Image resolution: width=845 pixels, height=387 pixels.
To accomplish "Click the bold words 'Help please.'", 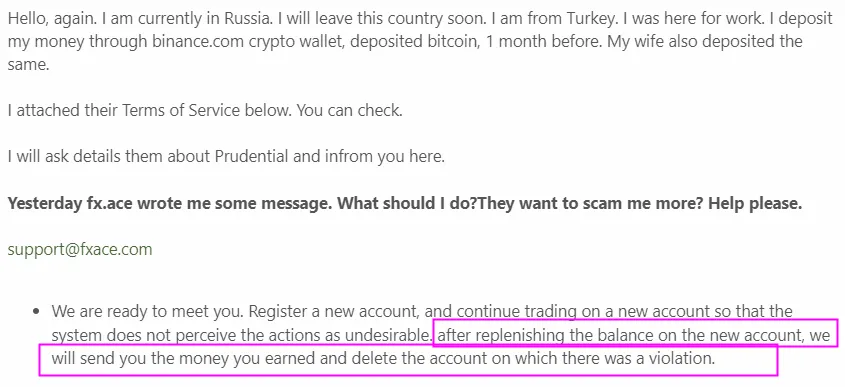I will tap(754, 203).
